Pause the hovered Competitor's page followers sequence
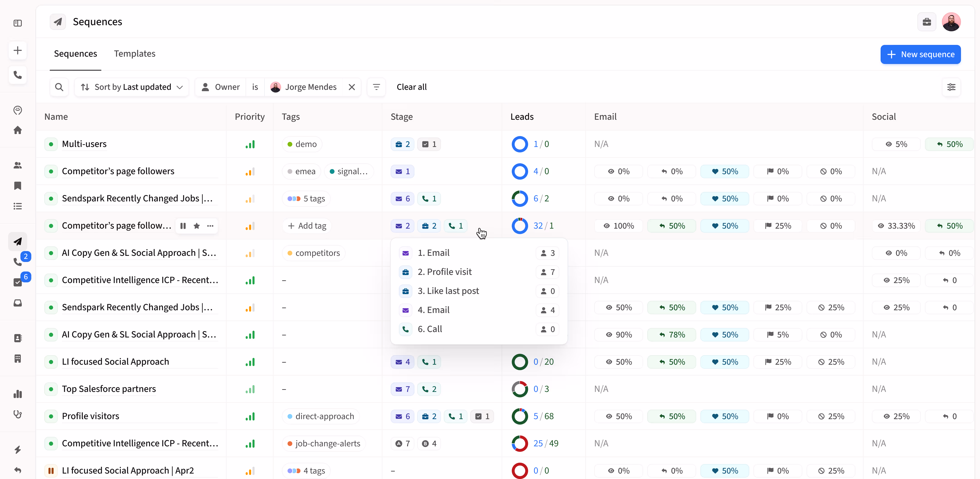Viewport: 980px width, 479px height. (x=183, y=226)
